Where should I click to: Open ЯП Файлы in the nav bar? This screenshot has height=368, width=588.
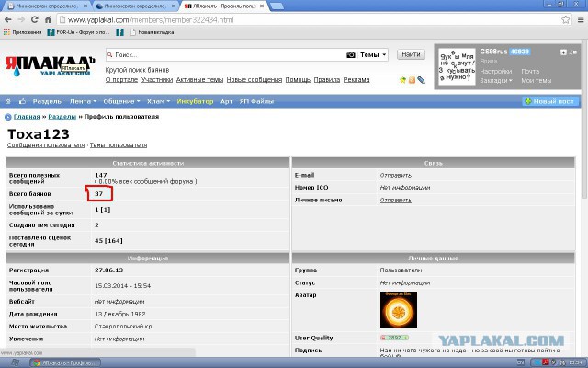click(257, 101)
